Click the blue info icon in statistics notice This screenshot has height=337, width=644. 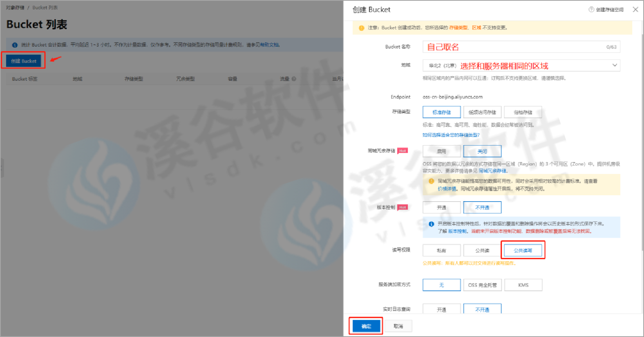(x=14, y=45)
